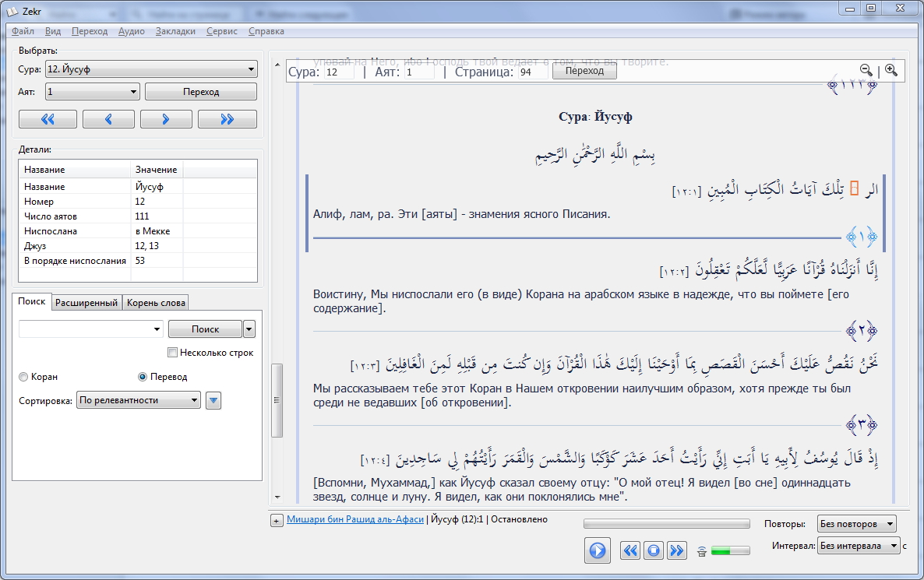The width and height of the screenshot is (924, 580).
Task: Open Интервал 'Без интервала' dropdown
Action: click(859, 546)
